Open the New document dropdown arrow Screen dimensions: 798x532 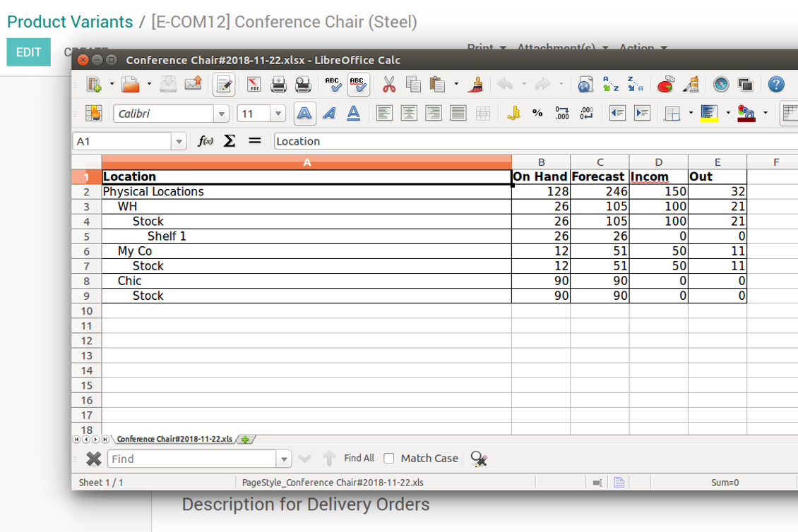pos(112,84)
